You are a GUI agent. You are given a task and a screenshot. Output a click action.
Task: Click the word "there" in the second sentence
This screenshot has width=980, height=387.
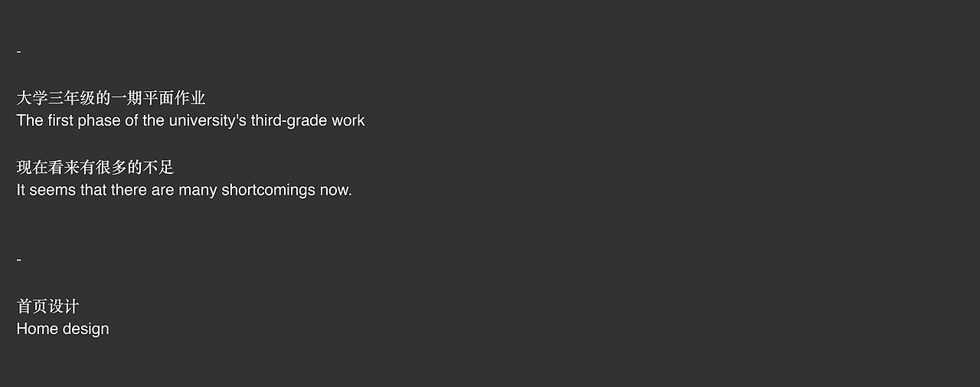point(129,190)
